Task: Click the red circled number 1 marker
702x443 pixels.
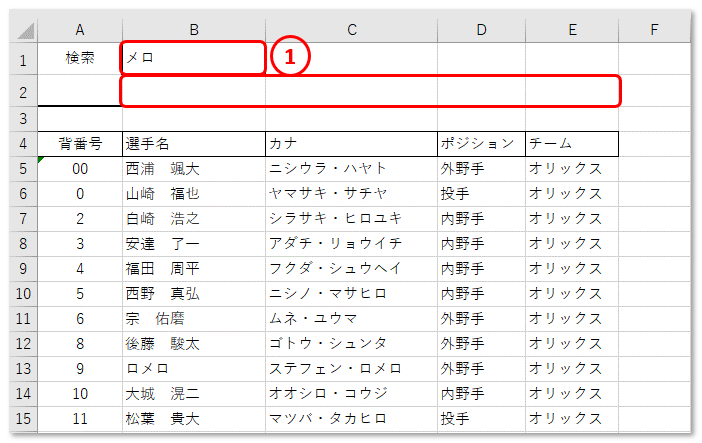Action: click(290, 57)
